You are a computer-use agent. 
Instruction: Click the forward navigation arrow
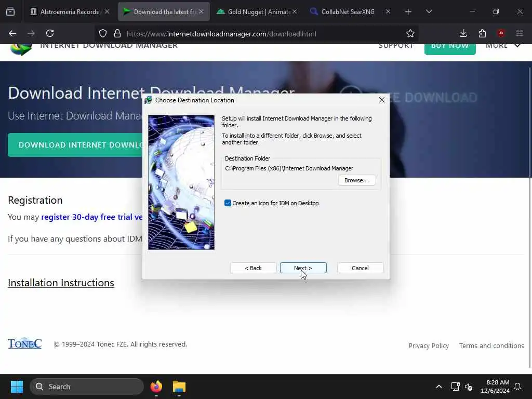click(31, 33)
